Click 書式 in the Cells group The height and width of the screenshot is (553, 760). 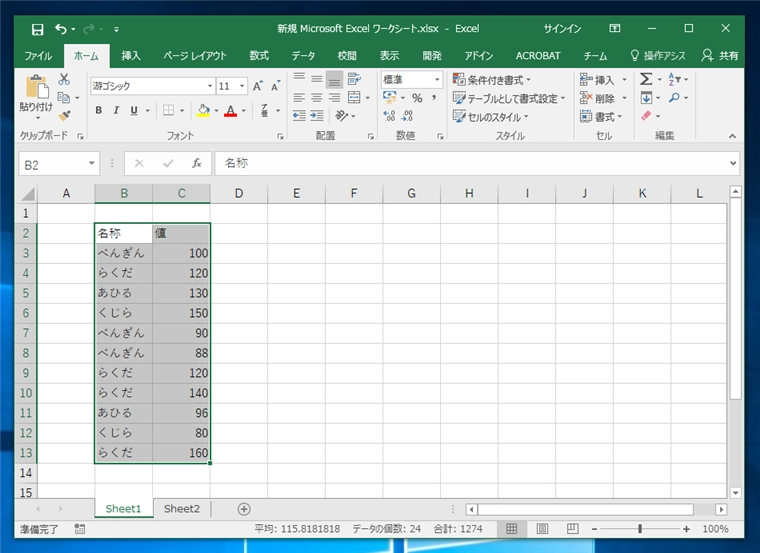(x=601, y=117)
